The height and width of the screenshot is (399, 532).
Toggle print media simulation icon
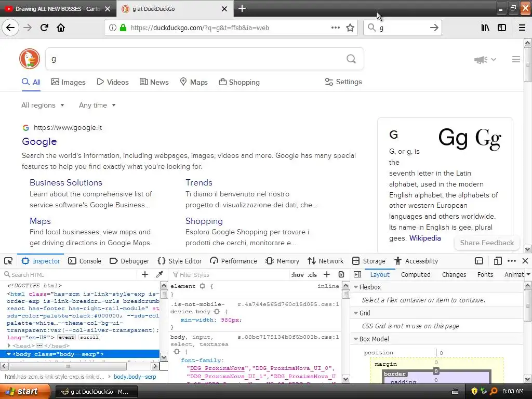[x=341, y=274]
